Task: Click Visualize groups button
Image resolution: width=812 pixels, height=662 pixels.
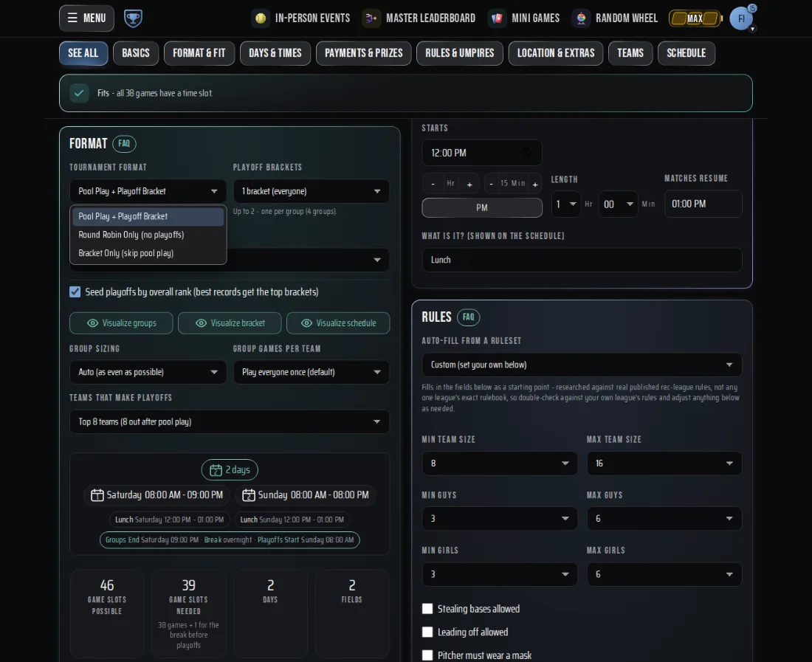Action: [121, 323]
